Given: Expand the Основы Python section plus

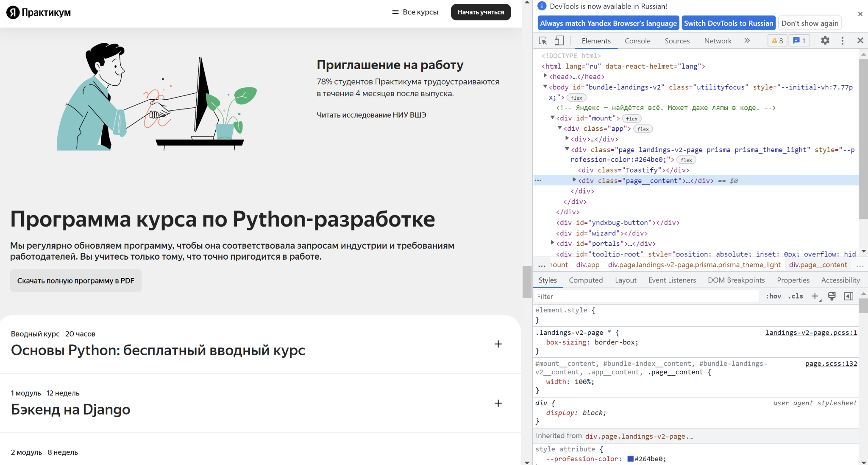Looking at the screenshot, I should click(x=498, y=344).
